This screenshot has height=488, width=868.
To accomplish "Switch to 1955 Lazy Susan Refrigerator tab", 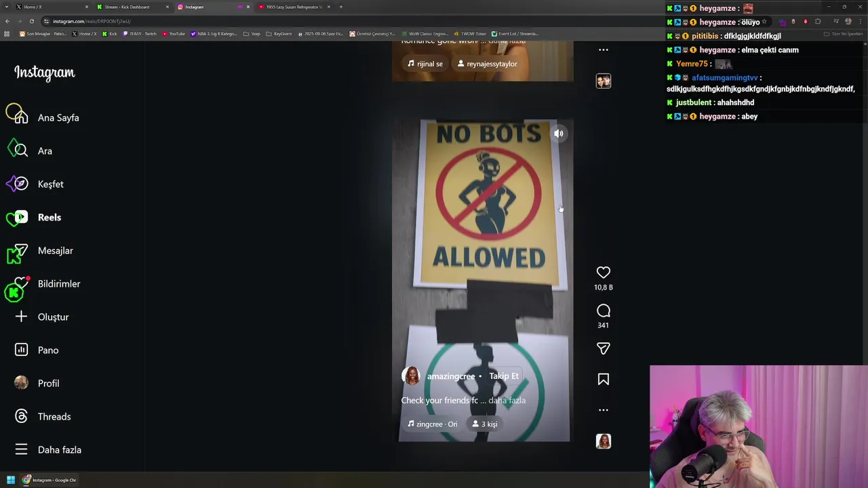I will click(x=294, y=7).
